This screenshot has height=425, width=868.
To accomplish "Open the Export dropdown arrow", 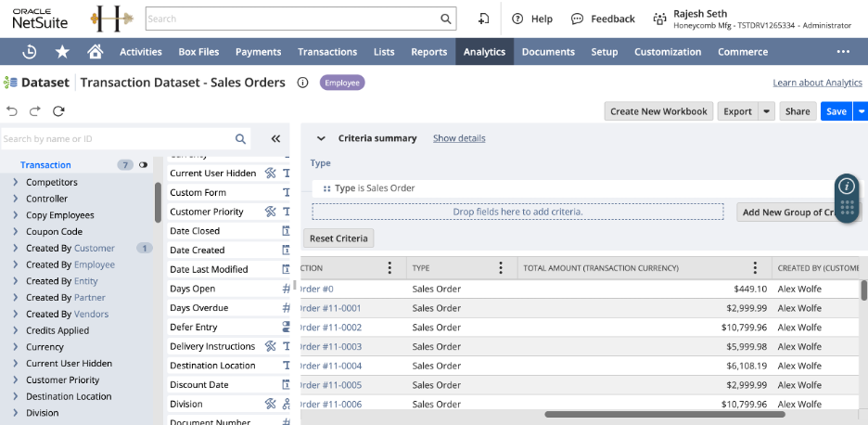I will coord(766,111).
